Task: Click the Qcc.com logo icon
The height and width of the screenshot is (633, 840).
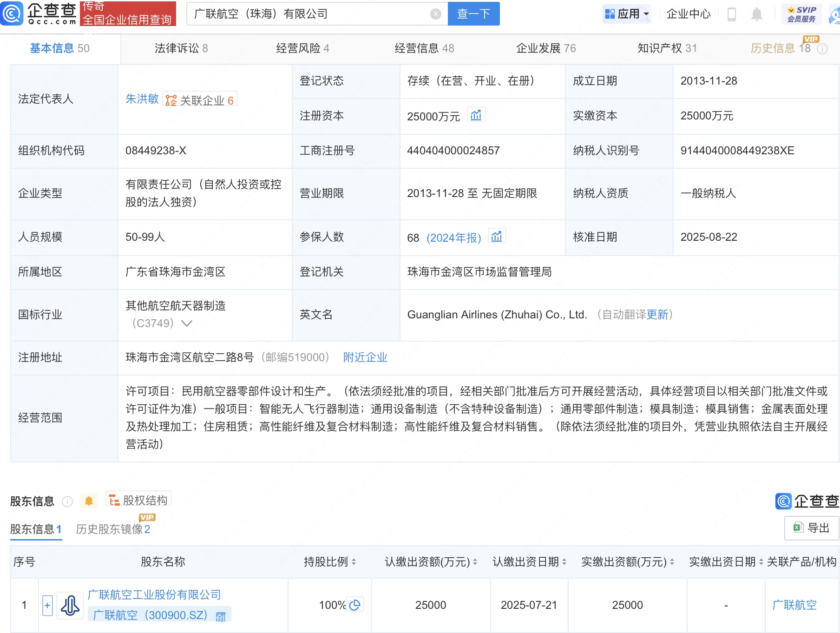Action: pos(12,13)
